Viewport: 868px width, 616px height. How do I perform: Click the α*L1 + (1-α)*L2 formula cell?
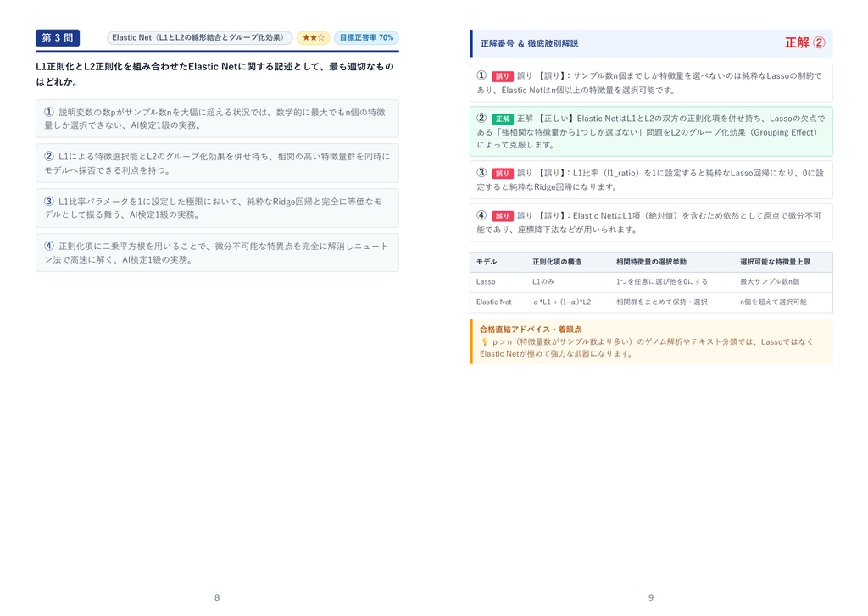pyautogui.click(x=562, y=302)
